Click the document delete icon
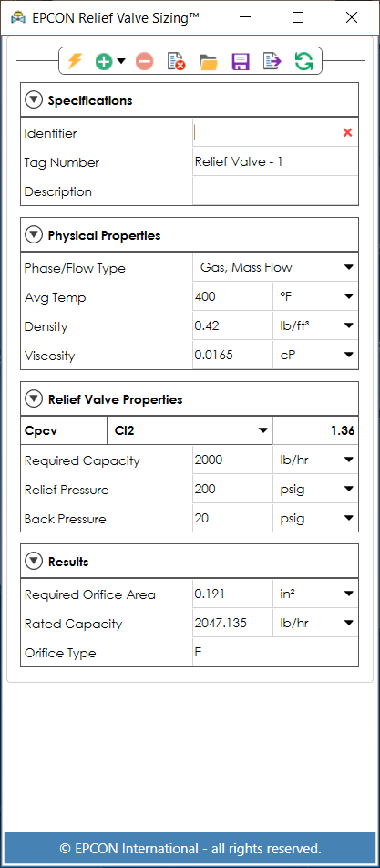 176,61
